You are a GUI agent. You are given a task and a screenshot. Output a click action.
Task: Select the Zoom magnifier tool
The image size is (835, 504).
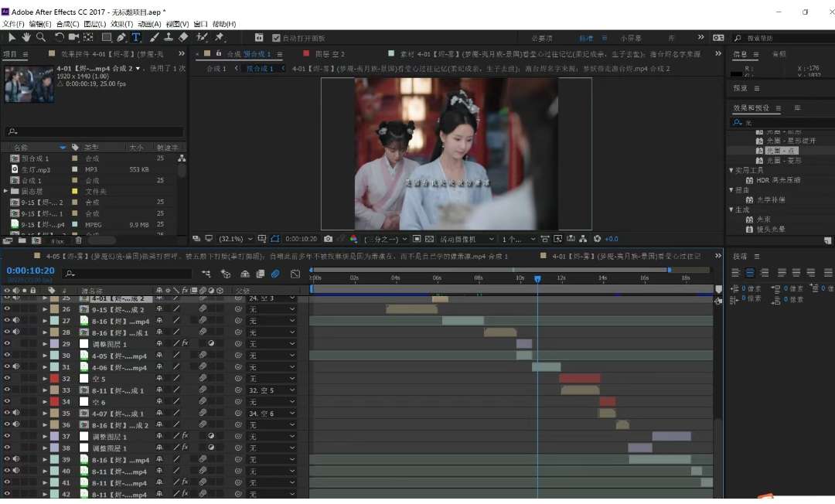coord(41,37)
